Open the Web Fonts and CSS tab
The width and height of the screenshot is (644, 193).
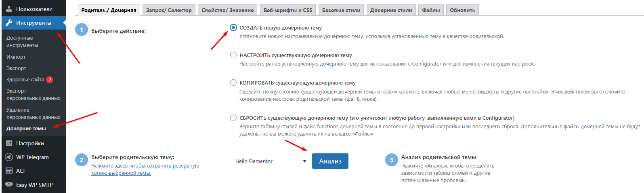[x=288, y=10]
